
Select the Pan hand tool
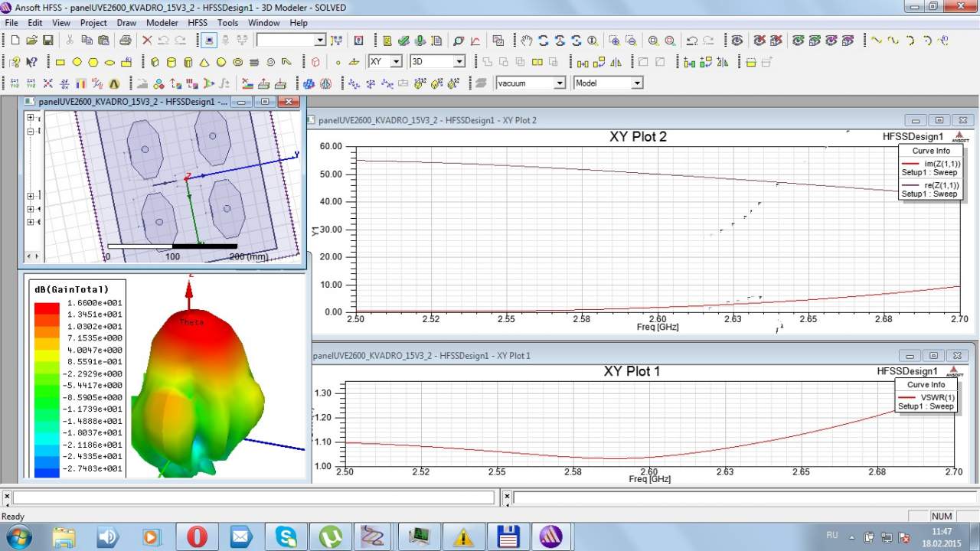point(526,41)
